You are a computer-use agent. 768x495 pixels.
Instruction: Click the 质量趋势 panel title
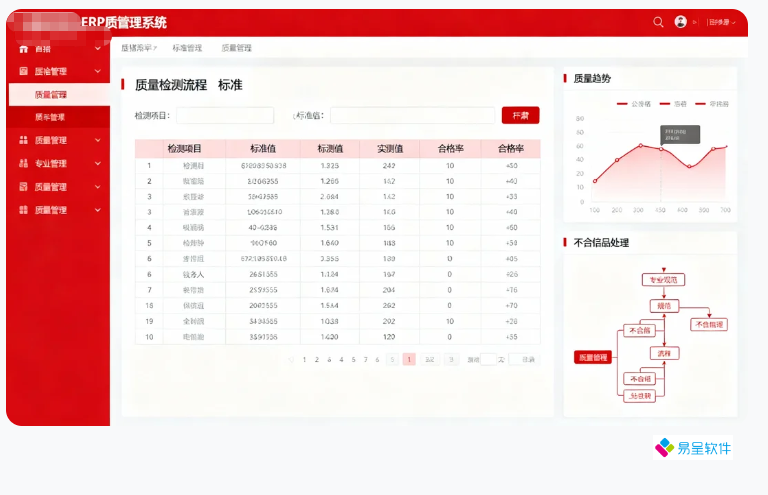592,78
